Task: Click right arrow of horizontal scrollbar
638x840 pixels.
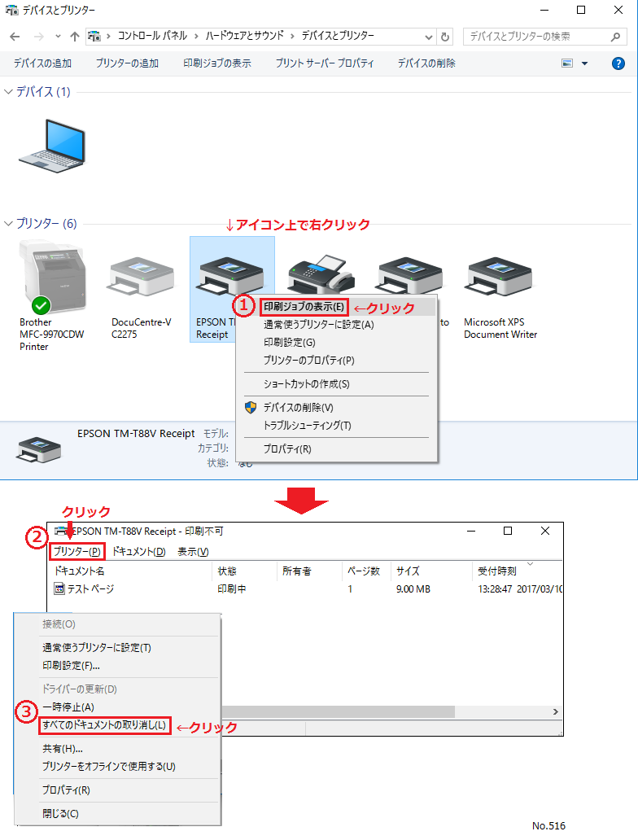Action: click(556, 712)
